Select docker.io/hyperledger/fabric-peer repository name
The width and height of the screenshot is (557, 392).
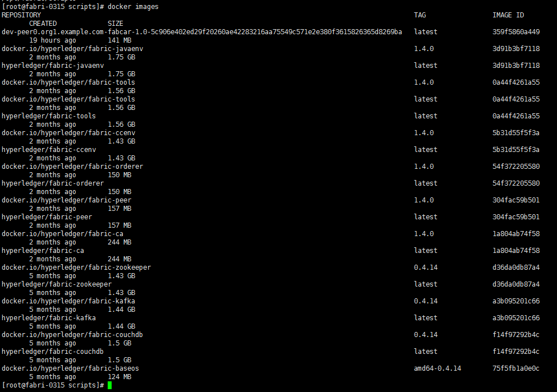(x=66, y=200)
